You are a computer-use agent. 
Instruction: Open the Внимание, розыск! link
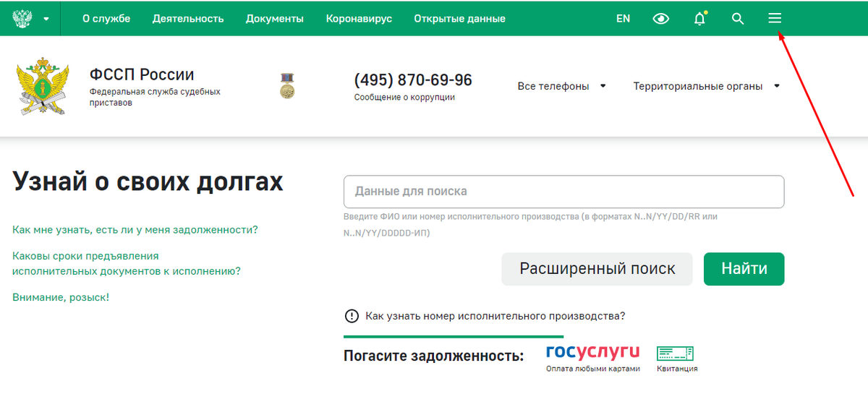click(x=61, y=297)
